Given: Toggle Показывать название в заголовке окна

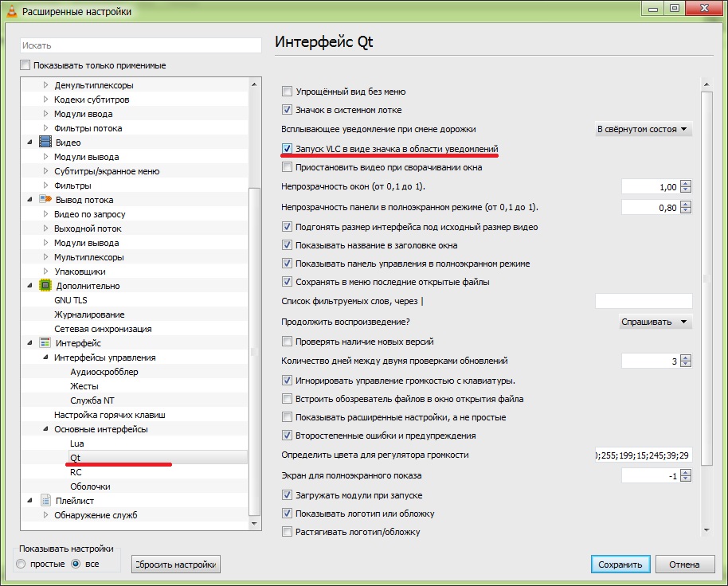Looking at the screenshot, I should pyautogui.click(x=287, y=245).
